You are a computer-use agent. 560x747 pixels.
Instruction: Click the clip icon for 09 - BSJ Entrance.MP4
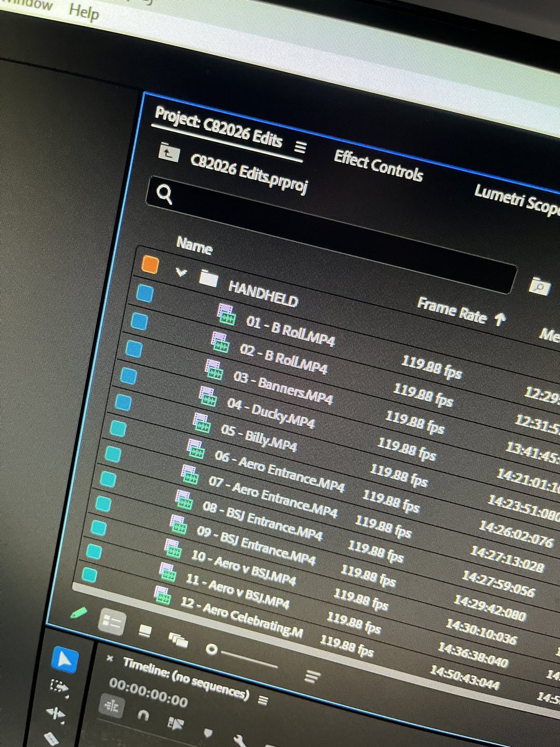tap(179, 525)
